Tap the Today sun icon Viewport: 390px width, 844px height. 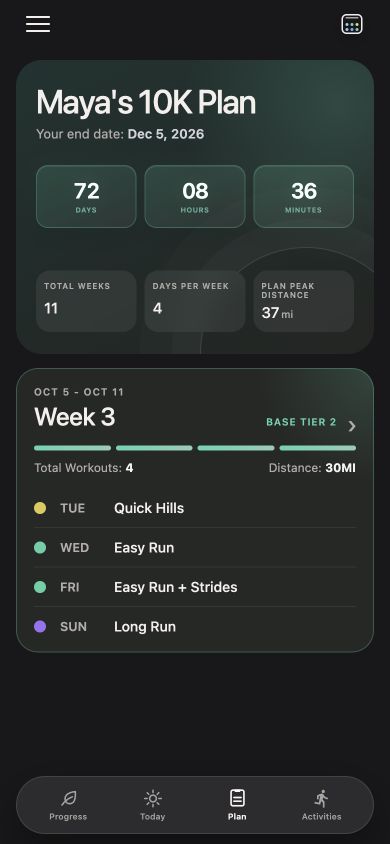pyautogui.click(x=153, y=798)
